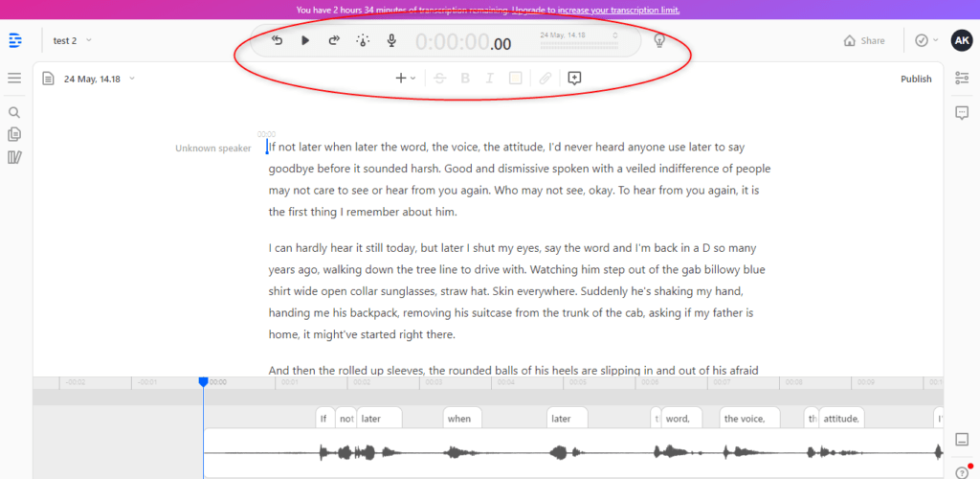Toggle strikethrough formatting
The image size is (980, 479).
[439, 79]
